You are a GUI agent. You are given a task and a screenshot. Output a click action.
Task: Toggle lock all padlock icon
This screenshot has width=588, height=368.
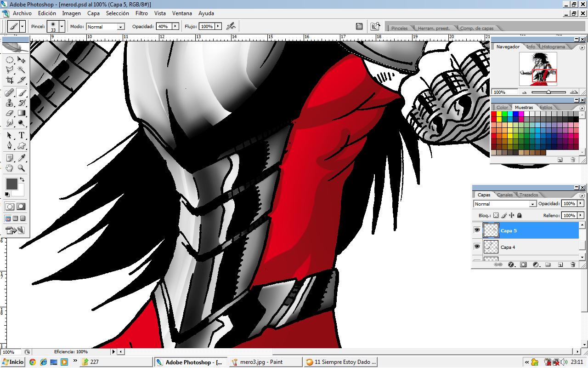[x=520, y=215]
